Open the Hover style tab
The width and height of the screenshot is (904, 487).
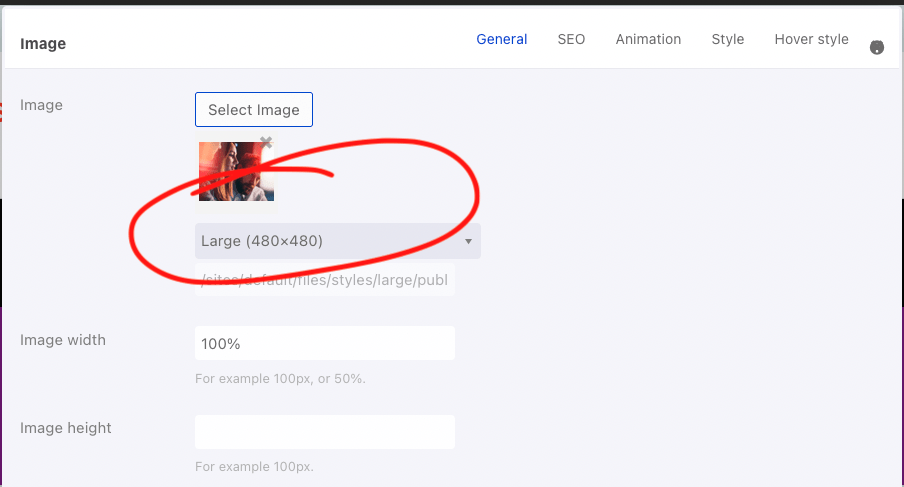(811, 39)
